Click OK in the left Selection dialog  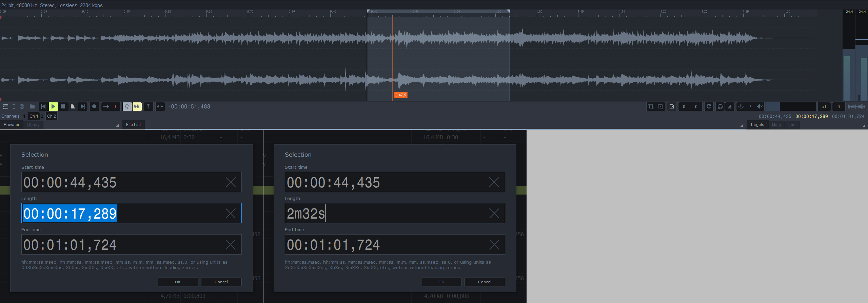[178, 282]
